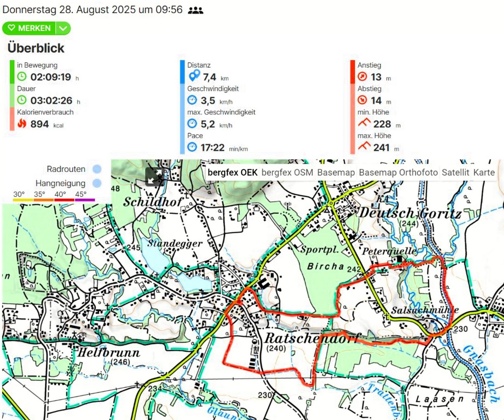This screenshot has height=420, width=504.
Task: Toggle the Hangneigung slope layer
Action: tap(97, 183)
